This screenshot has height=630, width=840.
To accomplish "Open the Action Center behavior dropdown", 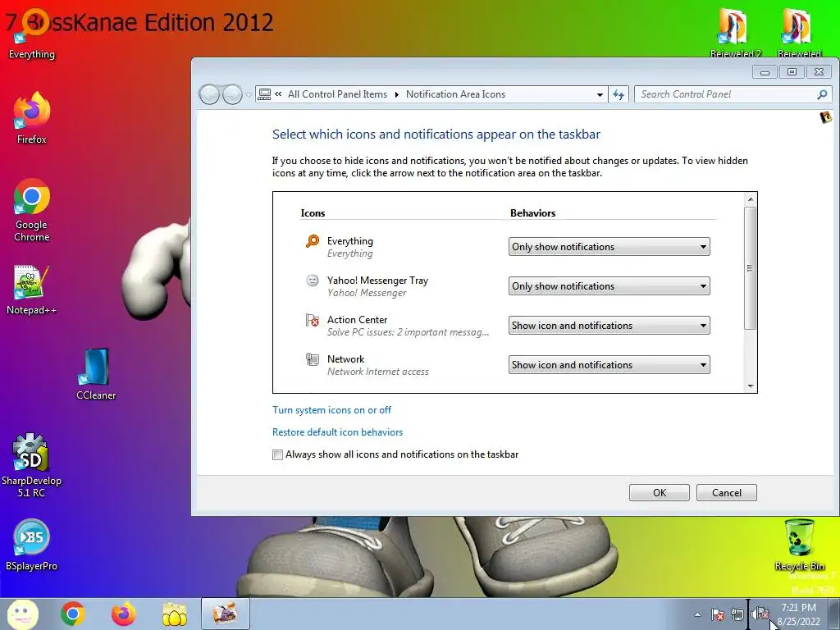I will 609,325.
